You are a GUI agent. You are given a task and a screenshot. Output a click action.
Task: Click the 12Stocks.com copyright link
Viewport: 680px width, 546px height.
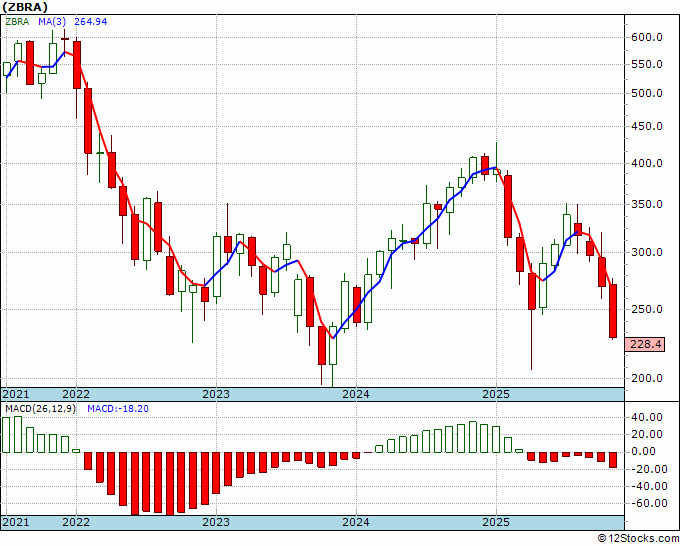coord(638,539)
